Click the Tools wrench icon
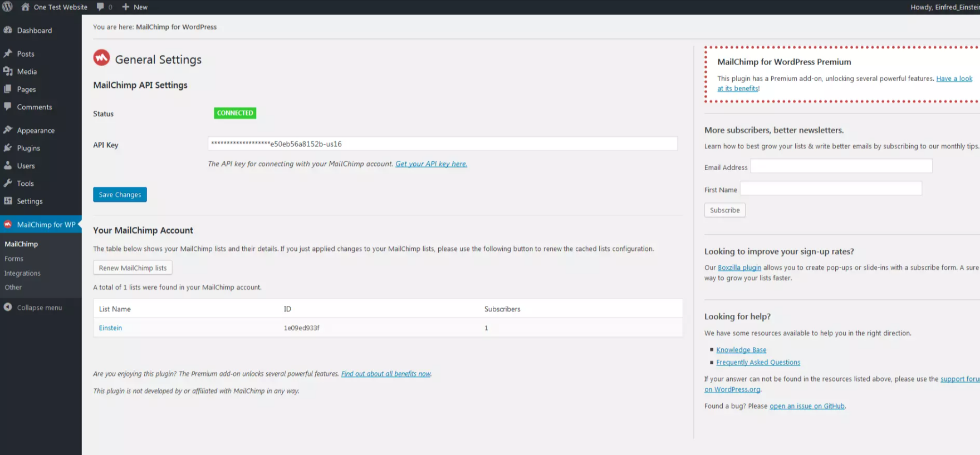This screenshot has width=980, height=455. point(8,183)
